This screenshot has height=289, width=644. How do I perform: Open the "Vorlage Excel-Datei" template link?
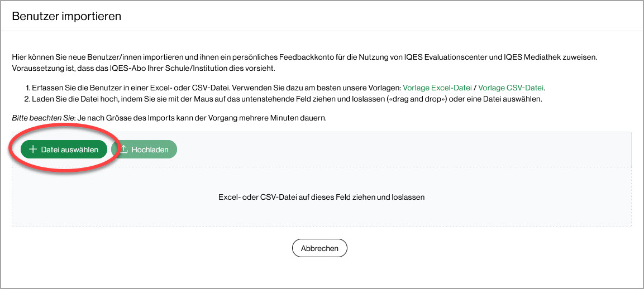437,88
